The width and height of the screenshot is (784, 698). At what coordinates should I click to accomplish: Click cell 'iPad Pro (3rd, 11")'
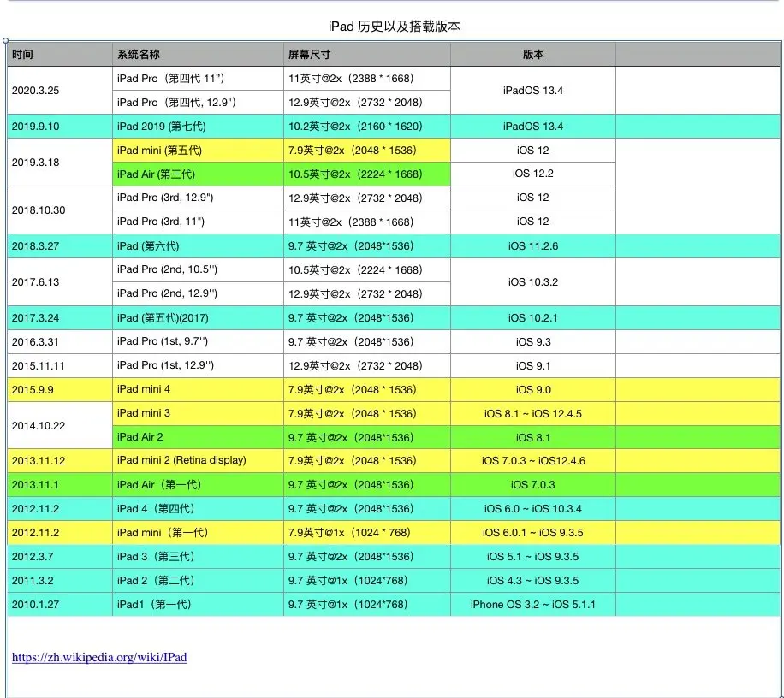pyautogui.click(x=198, y=222)
